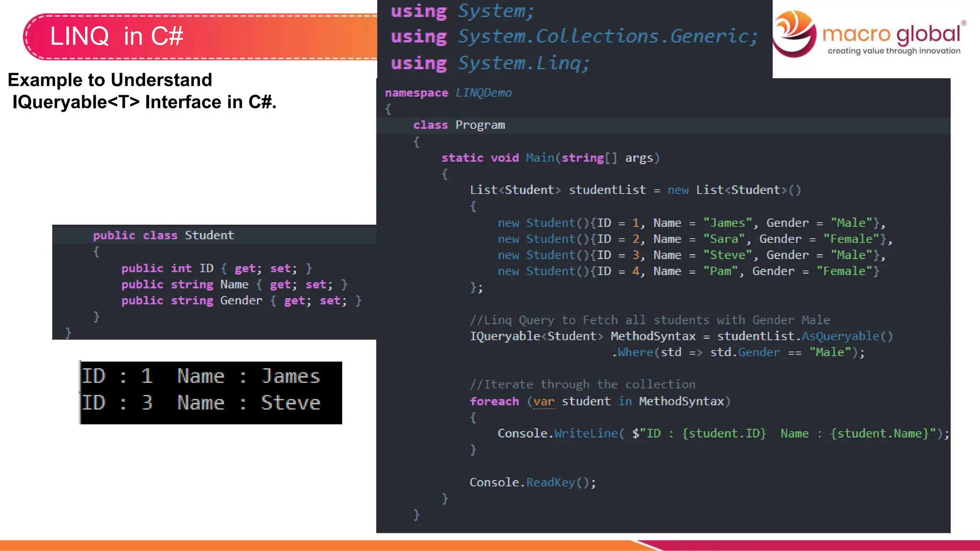
Task: Click the 'Console.ReadKey();' statement
Action: click(533, 482)
